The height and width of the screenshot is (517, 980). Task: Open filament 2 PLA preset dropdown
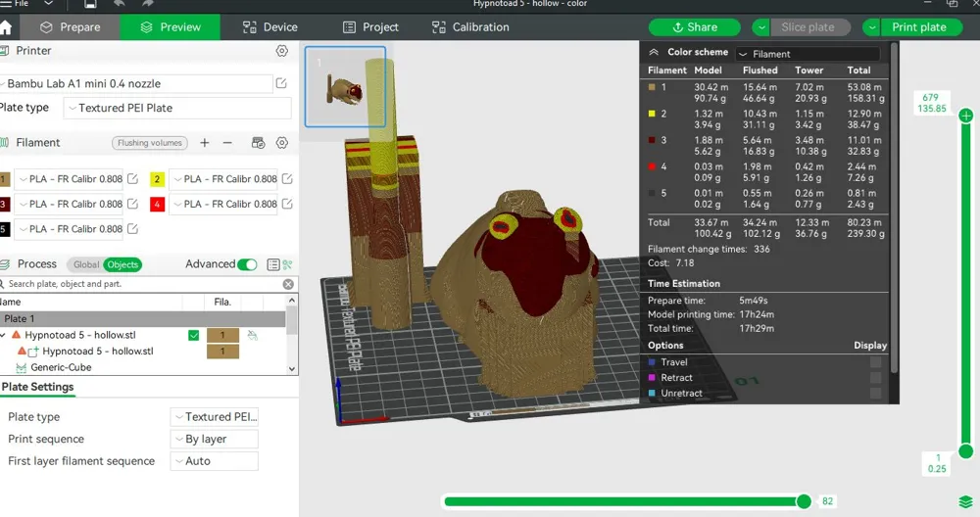click(x=223, y=178)
